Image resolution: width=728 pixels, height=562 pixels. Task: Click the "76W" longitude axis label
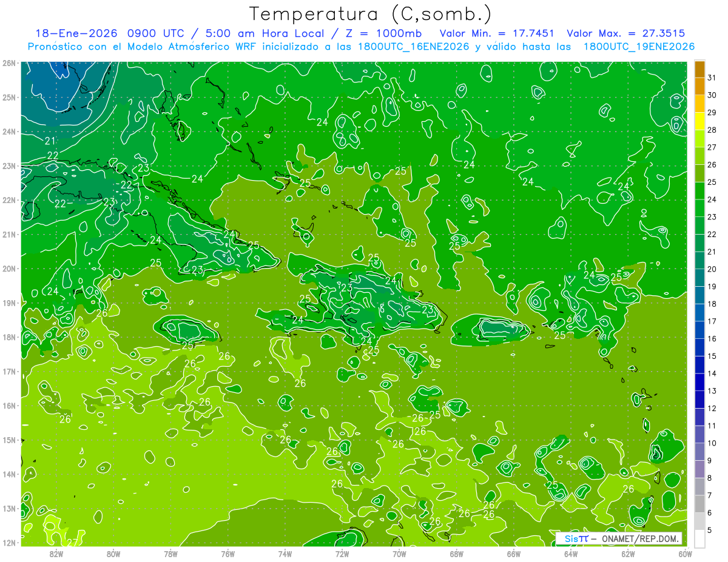(x=228, y=553)
